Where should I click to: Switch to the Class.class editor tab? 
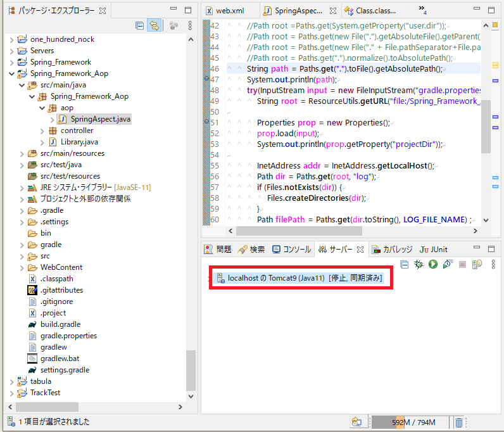click(x=370, y=11)
